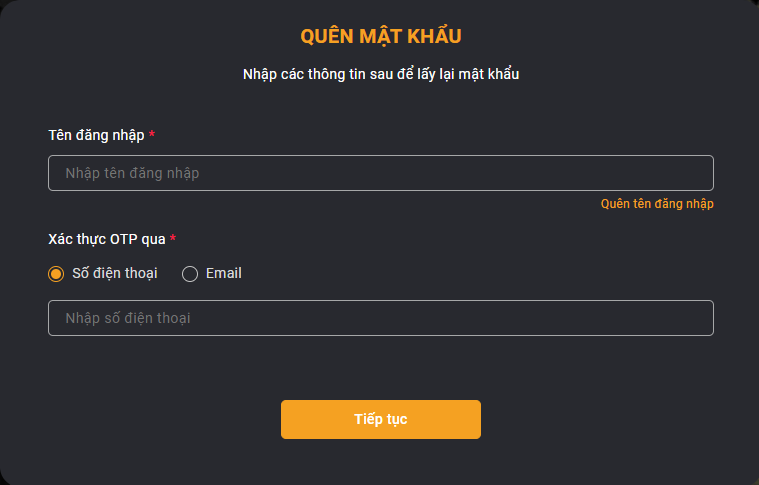
Task: Click the Tên đăng nhập field label
Action: pos(96,135)
